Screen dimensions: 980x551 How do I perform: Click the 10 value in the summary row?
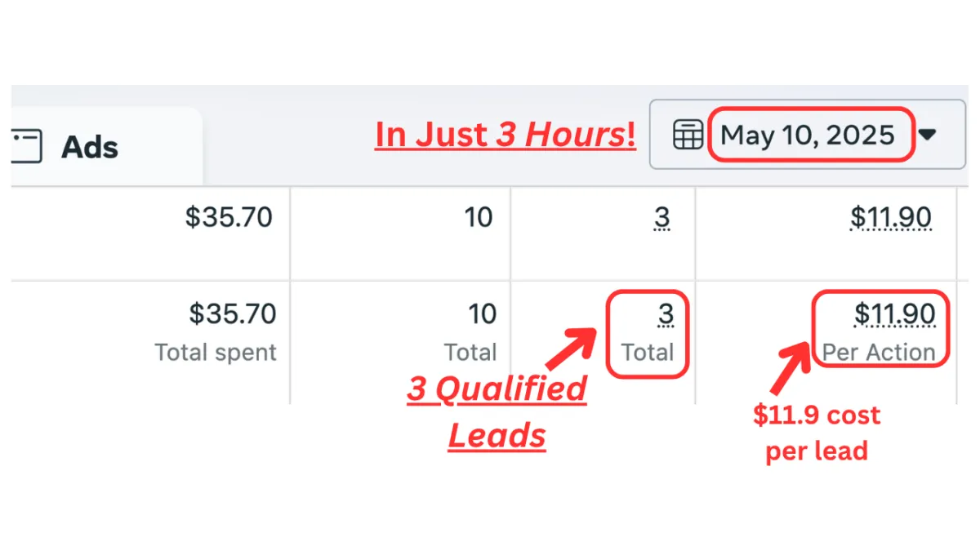482,313
